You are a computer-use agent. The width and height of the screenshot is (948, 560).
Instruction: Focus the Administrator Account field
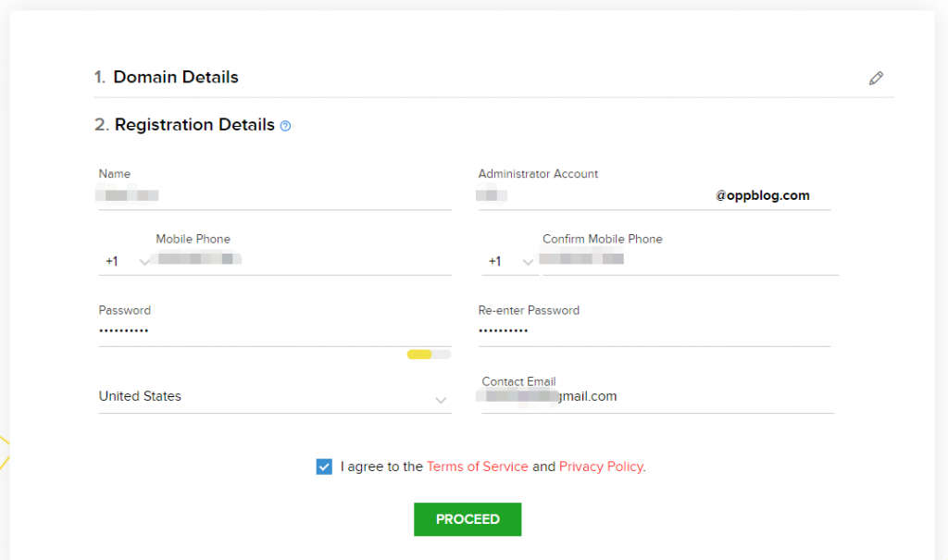595,196
